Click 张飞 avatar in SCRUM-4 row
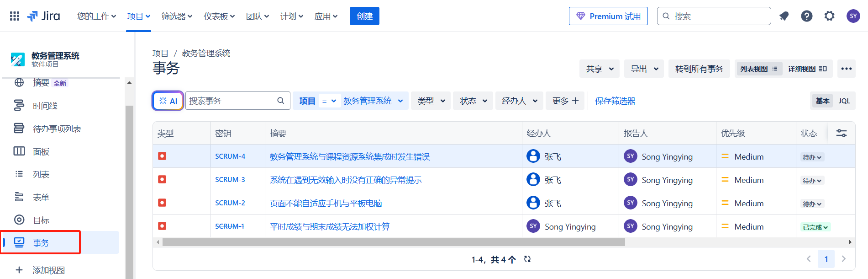This screenshot has height=279, width=868. [x=533, y=156]
